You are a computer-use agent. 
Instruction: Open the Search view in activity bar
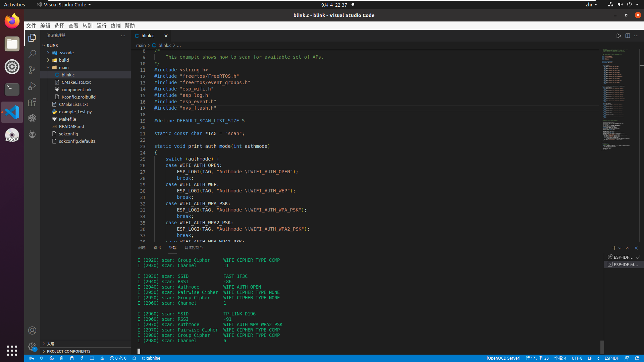pos(32,54)
